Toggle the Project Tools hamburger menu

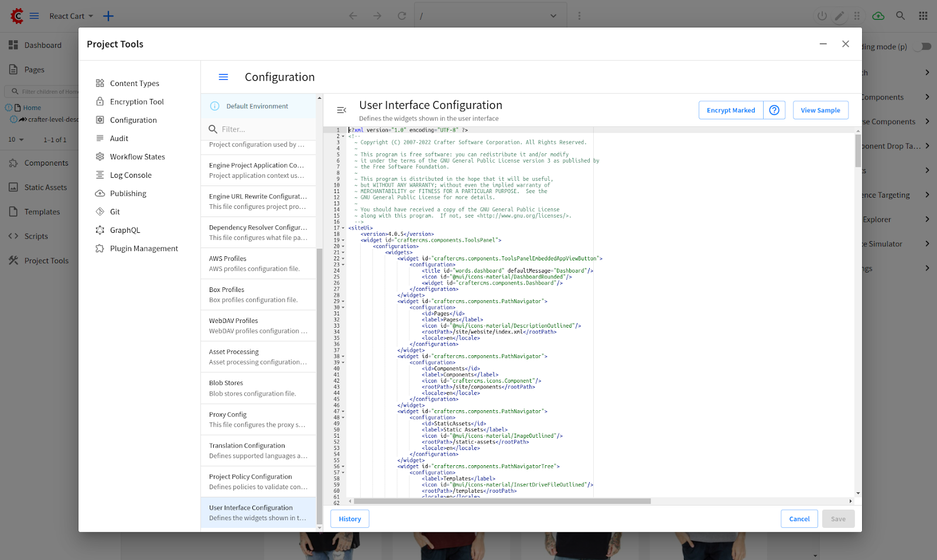coord(223,77)
